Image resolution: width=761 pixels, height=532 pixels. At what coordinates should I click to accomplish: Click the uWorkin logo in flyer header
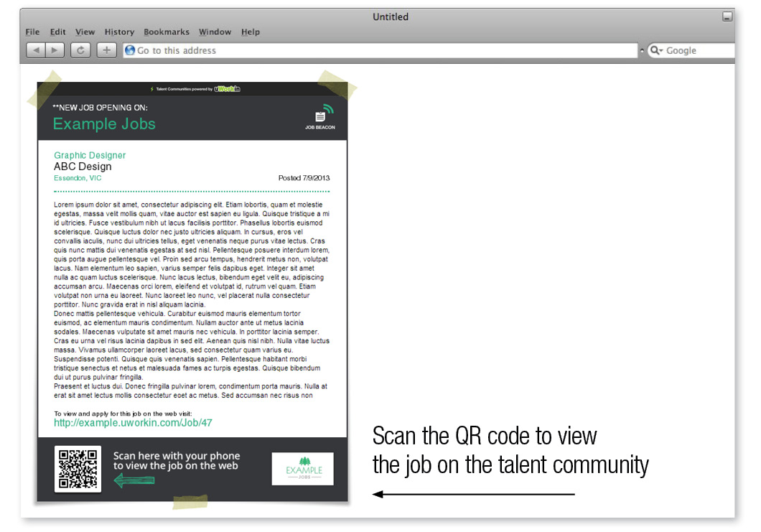(x=227, y=89)
